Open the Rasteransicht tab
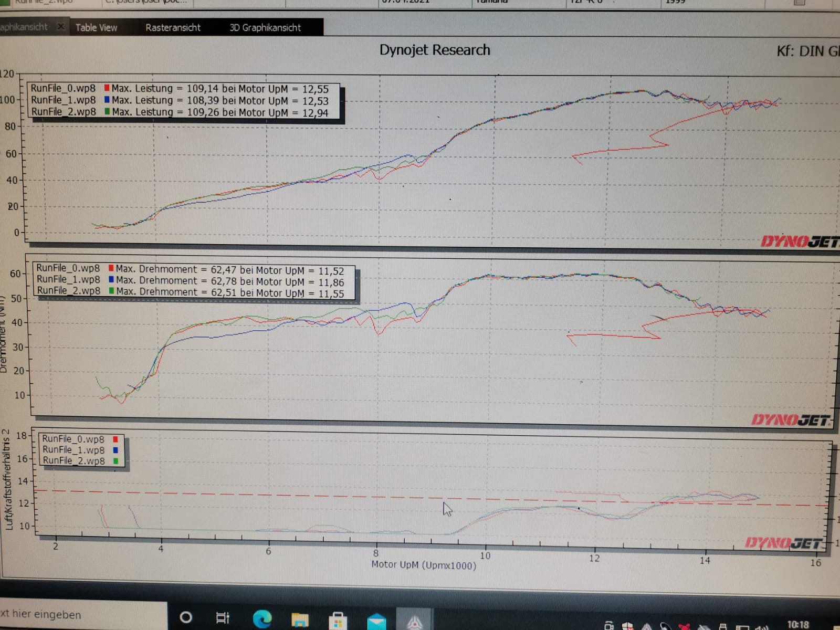 coord(173,28)
